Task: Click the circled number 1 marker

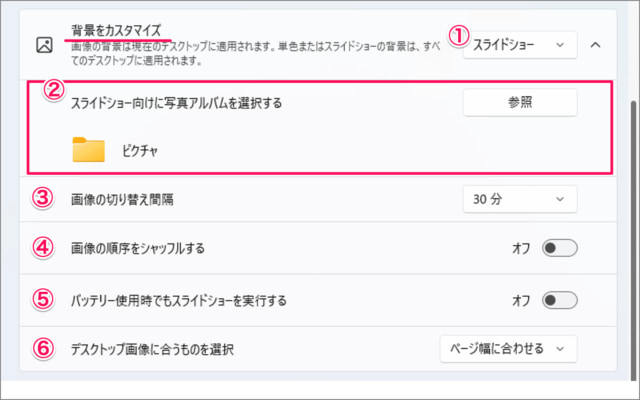Action: (458, 35)
